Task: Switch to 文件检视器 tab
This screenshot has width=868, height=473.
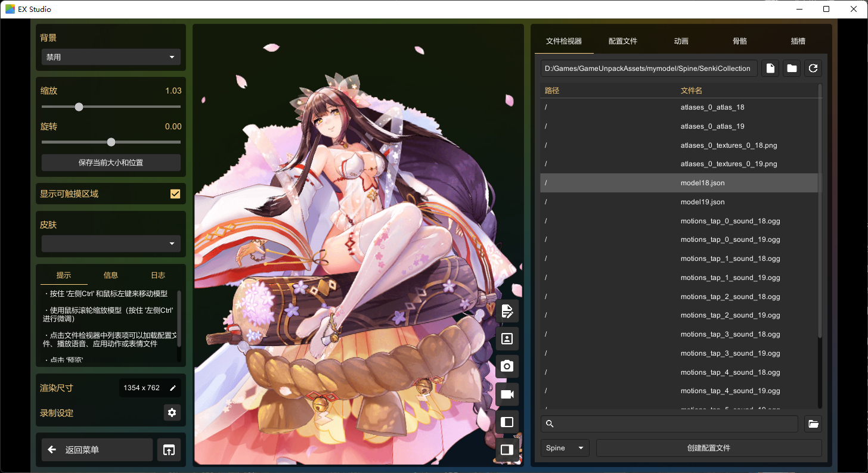Action: click(564, 41)
